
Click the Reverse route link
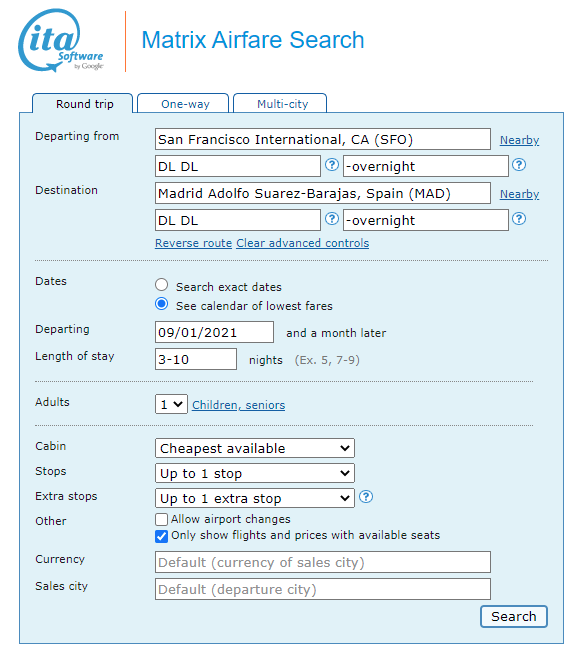point(193,243)
